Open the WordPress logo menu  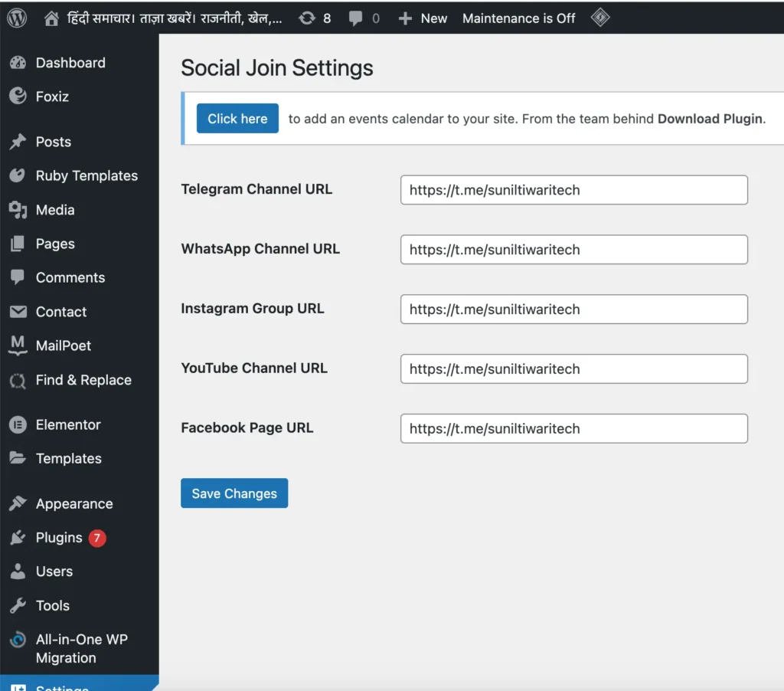point(17,18)
